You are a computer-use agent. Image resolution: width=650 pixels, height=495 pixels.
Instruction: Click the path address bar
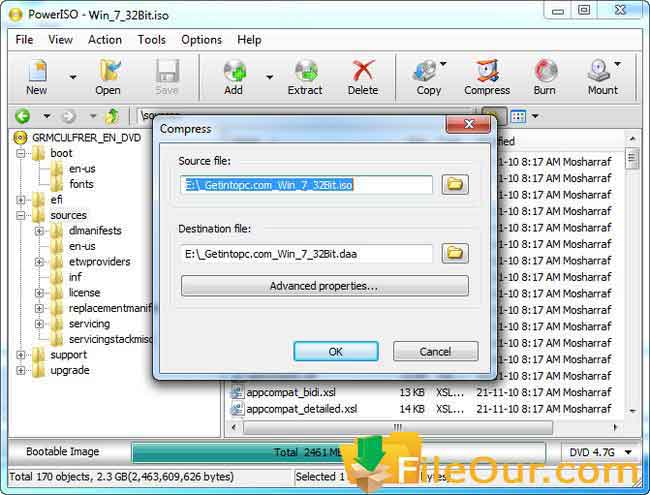pyautogui.click(x=305, y=116)
